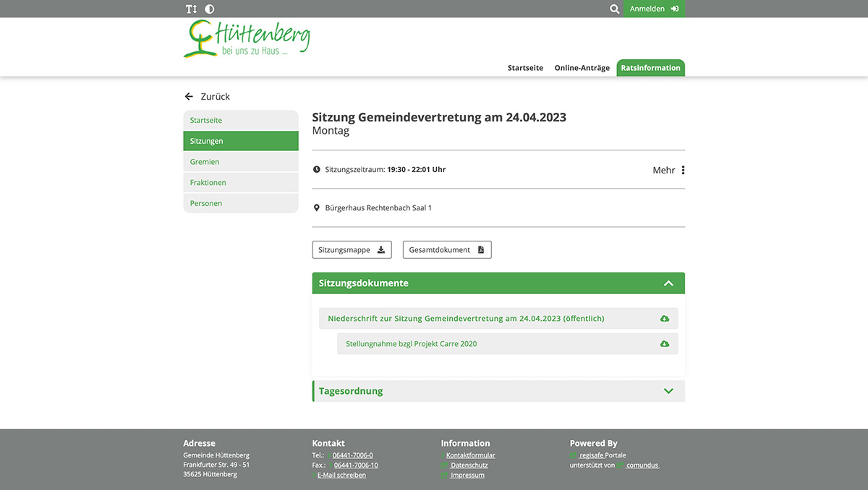Screen dimensions: 868x490
Task: Click the location pin beside Bürgerhaus Rechtenbach
Action: pos(316,207)
